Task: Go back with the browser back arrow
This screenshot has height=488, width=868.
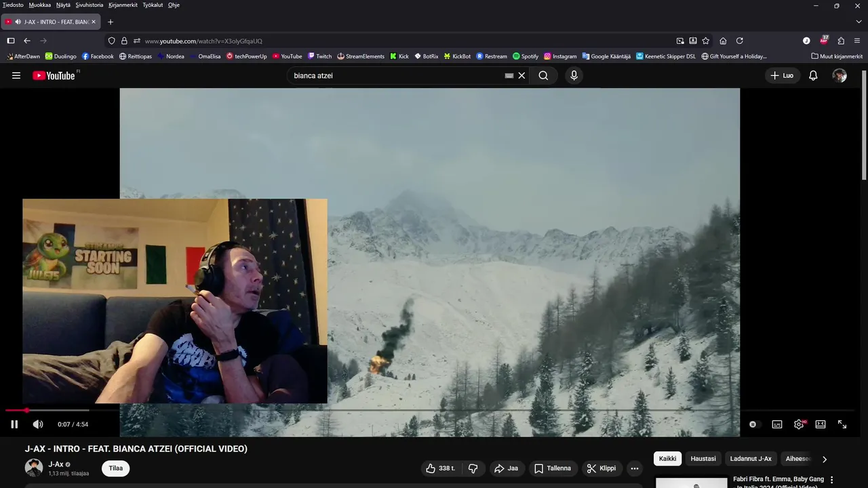Action: 27,41
